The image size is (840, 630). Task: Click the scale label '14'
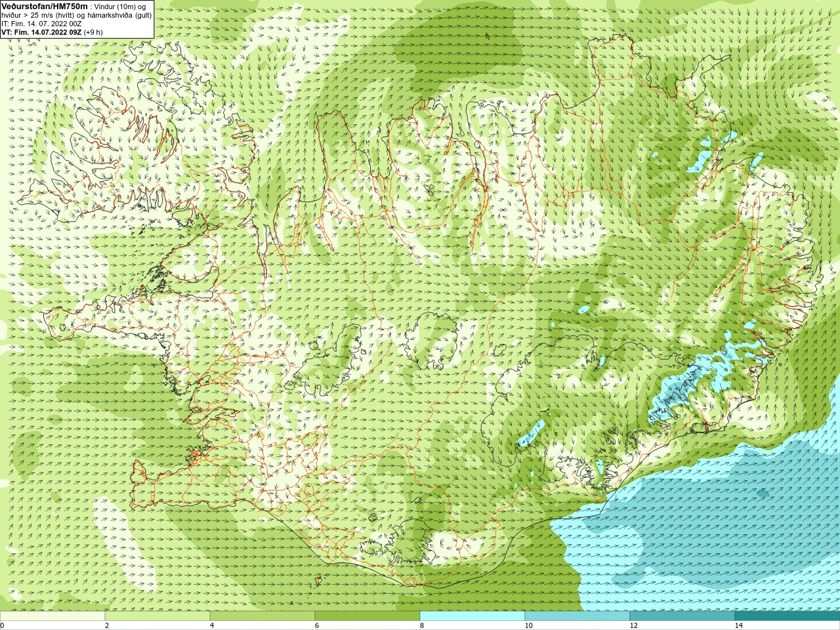click(739, 625)
